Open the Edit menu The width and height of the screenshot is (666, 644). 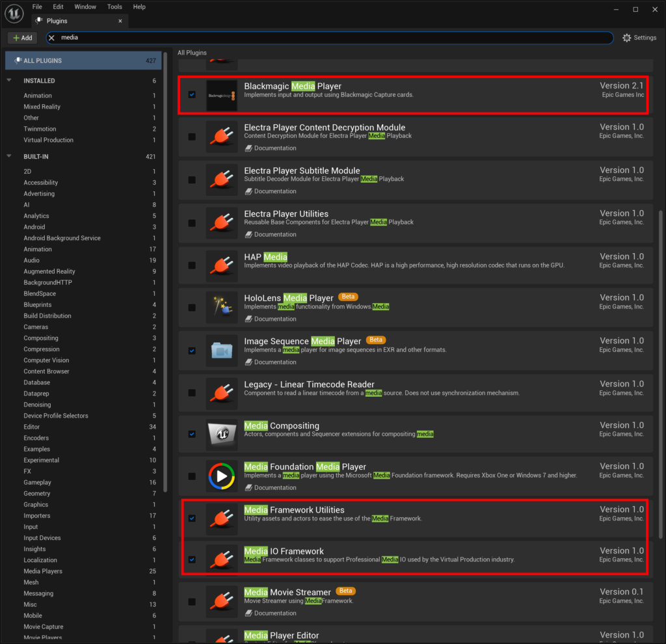click(58, 7)
